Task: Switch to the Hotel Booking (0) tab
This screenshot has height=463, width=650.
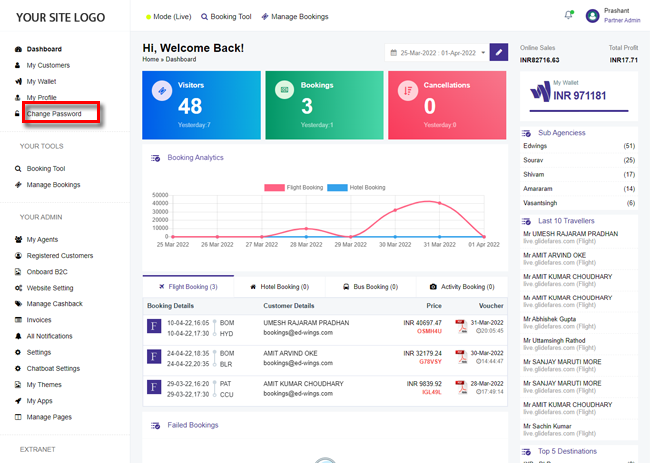Action: [280, 286]
